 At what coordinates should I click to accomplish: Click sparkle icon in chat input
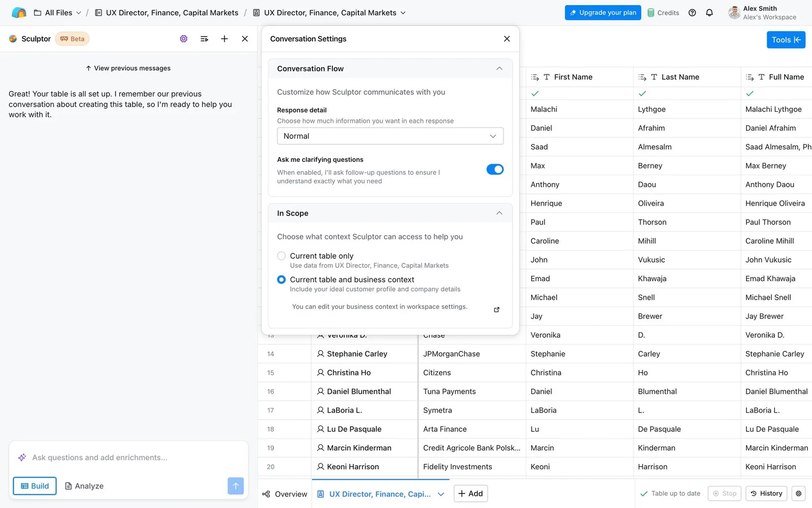tap(22, 457)
